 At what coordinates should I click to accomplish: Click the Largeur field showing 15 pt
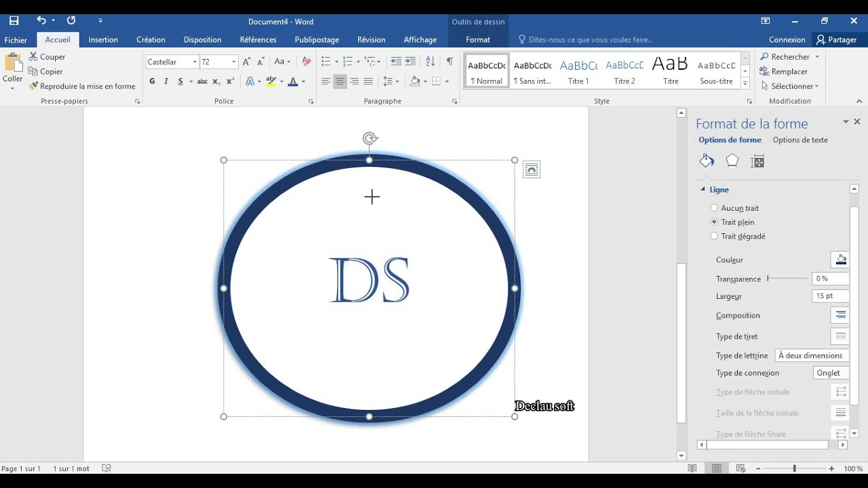[830, 296]
